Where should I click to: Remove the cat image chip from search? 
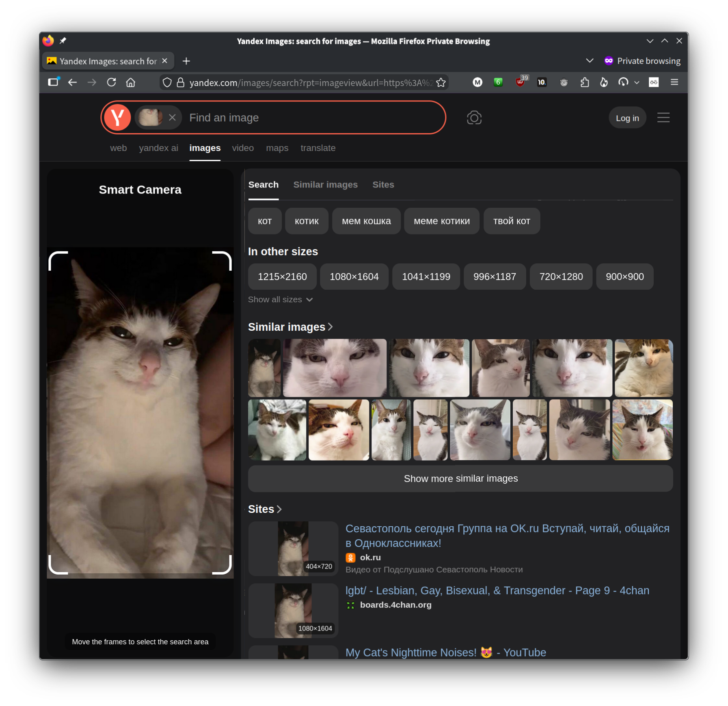172,118
